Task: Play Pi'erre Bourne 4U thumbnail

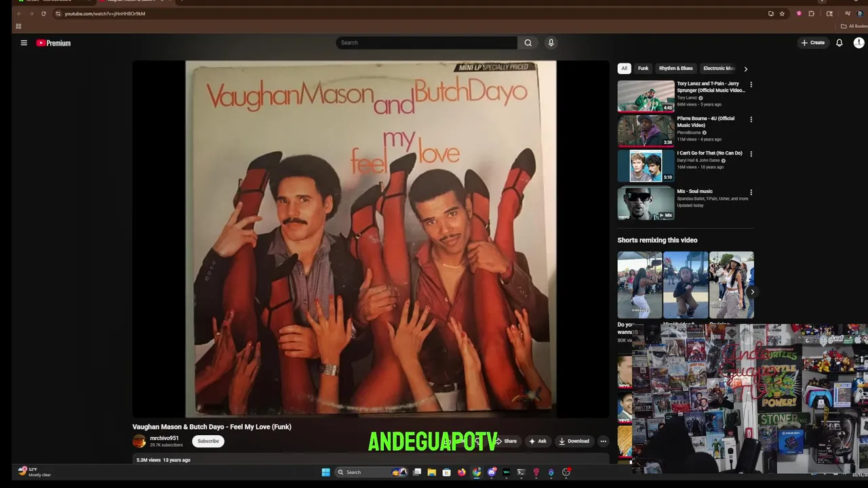Action: (646, 131)
